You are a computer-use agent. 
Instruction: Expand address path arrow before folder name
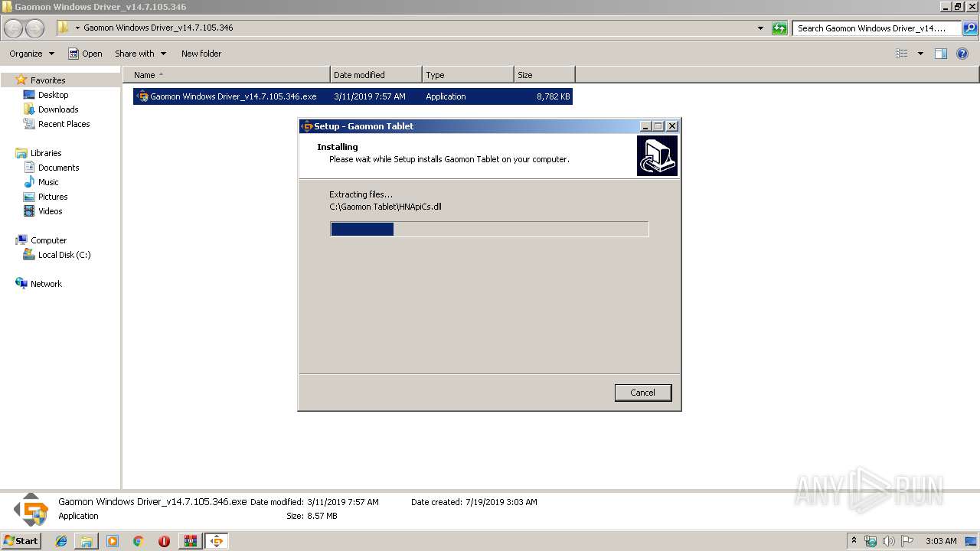[77, 28]
